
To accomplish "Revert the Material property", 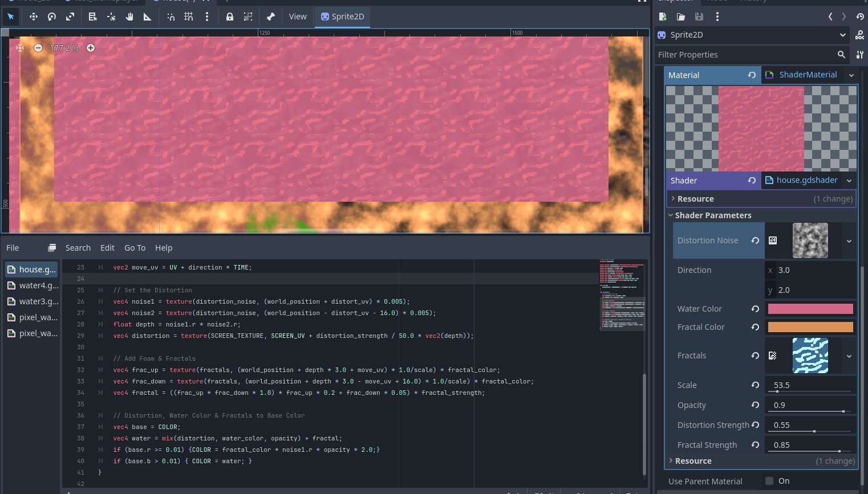I will (x=752, y=75).
